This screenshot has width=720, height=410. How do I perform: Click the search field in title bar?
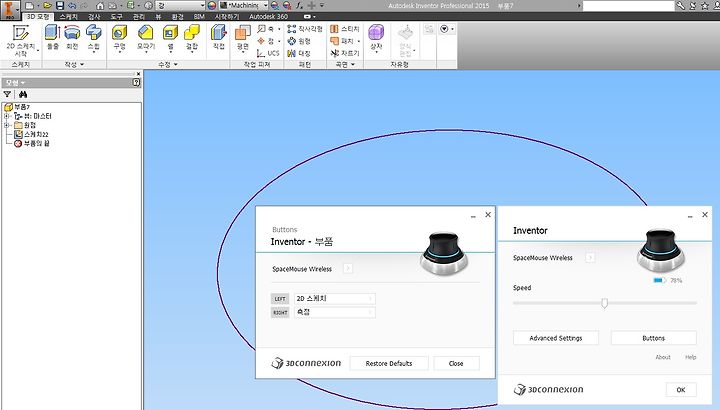628,6
